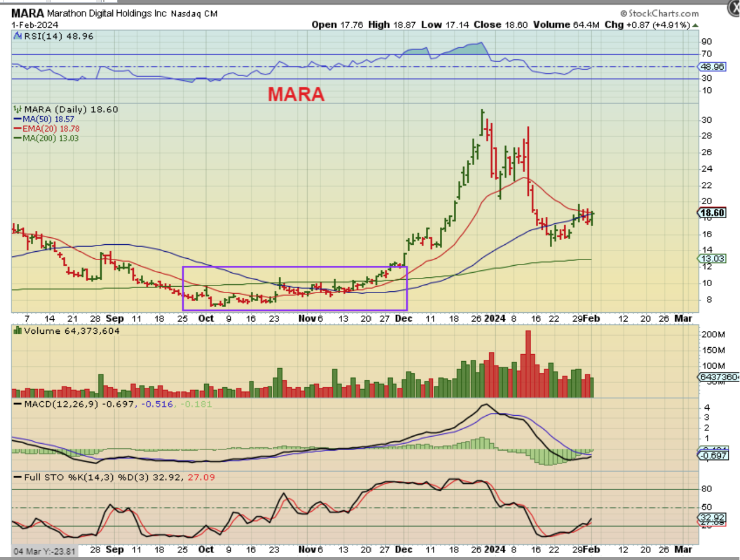
Task: Click the stochastic axis label 80
Action: 706,490
